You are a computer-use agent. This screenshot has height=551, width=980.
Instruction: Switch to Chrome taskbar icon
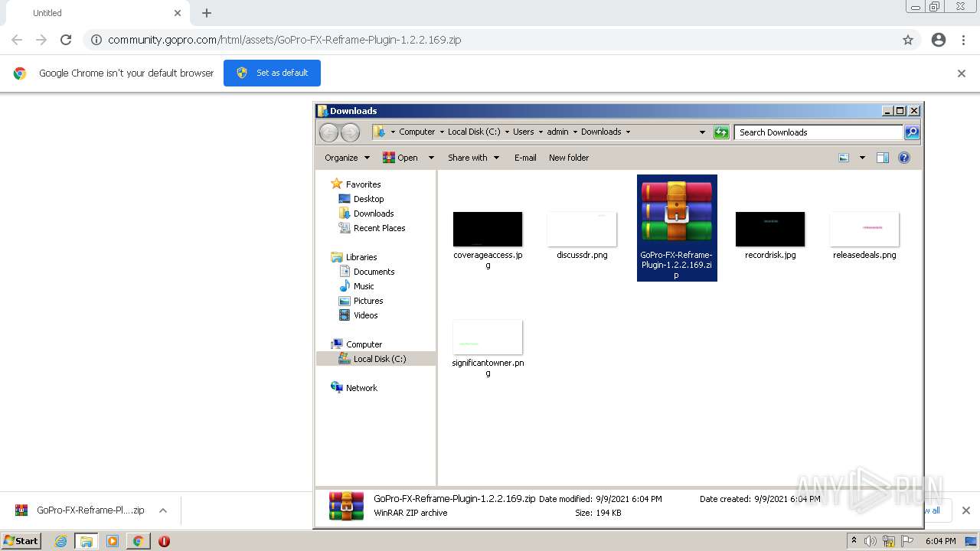pos(138,541)
